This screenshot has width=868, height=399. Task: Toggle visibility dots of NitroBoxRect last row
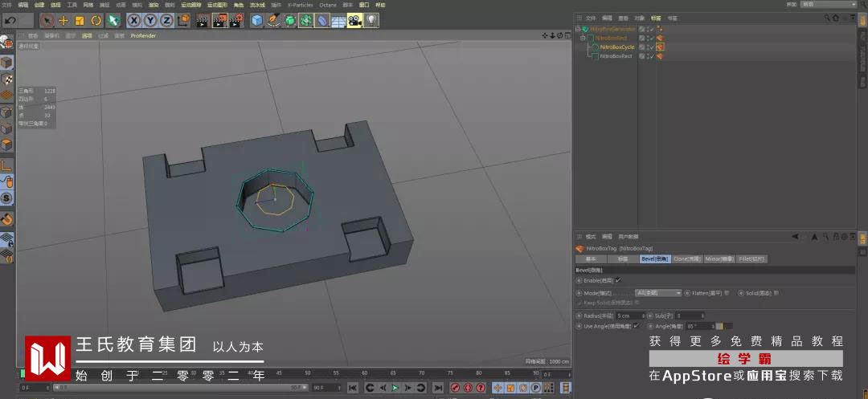(x=648, y=56)
